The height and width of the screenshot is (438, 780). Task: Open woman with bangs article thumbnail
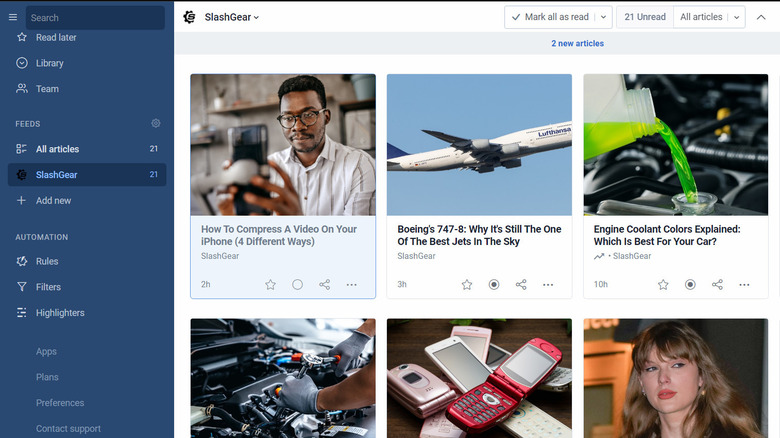coord(676,378)
